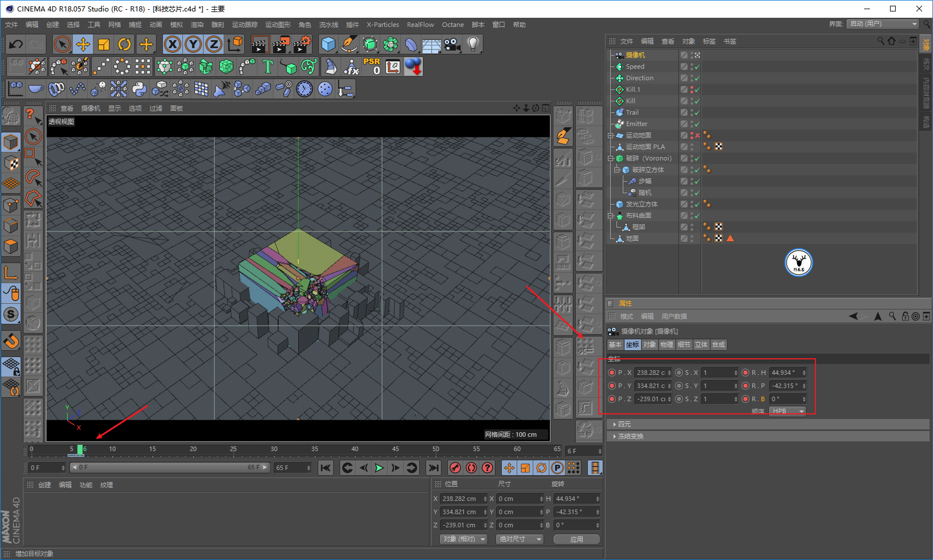
Task: Open the 对象 (相对) coordinate dropdown
Action: click(463, 539)
